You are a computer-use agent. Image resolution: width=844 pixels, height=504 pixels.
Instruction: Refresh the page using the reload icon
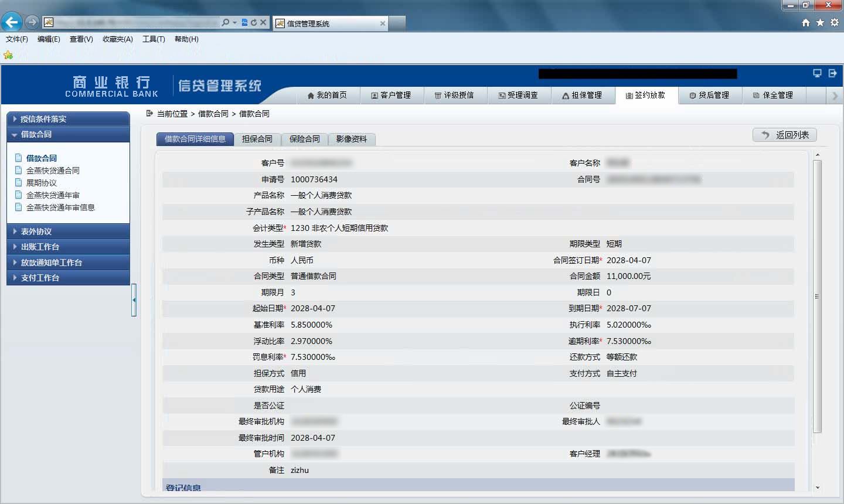tap(254, 22)
